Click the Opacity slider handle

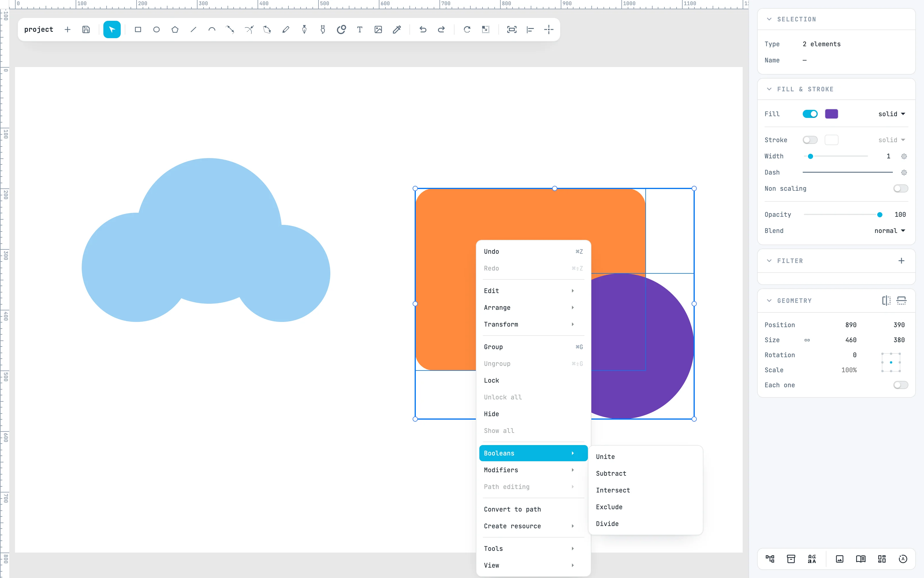coord(879,215)
